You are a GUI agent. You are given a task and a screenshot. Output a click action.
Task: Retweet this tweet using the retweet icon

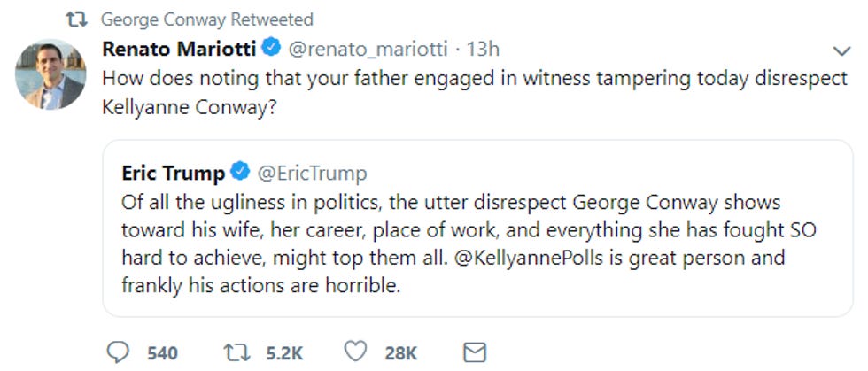point(236,352)
